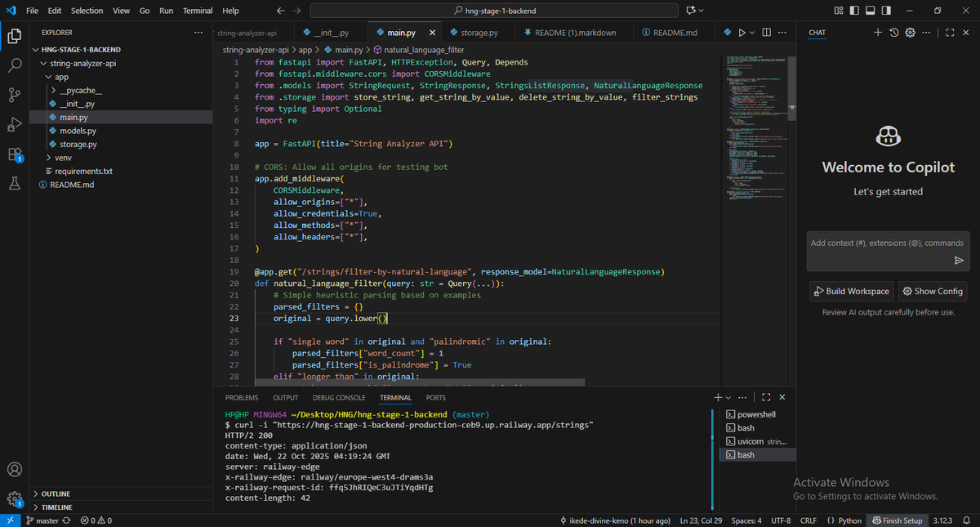Switch to the PORTS panel tab

point(436,398)
